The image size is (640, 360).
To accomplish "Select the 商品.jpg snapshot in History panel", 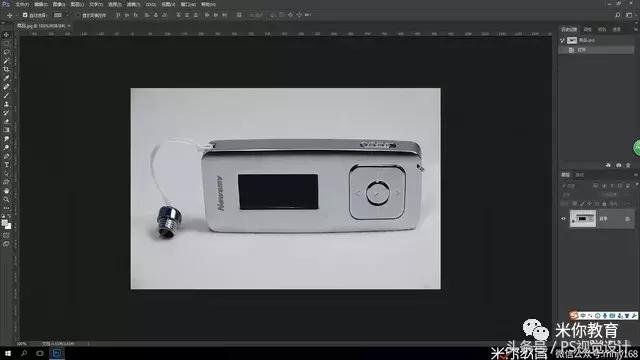I will coord(596,40).
